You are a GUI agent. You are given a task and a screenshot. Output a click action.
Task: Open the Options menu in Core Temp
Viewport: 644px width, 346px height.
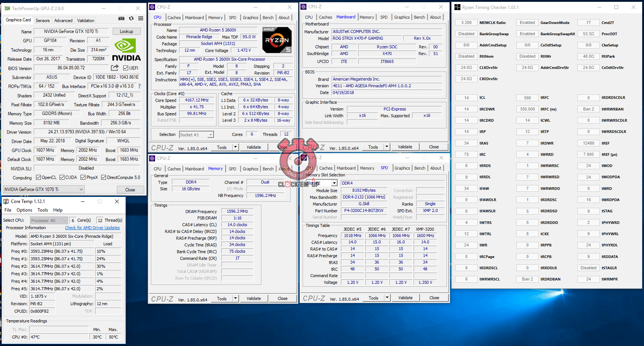(x=24, y=210)
